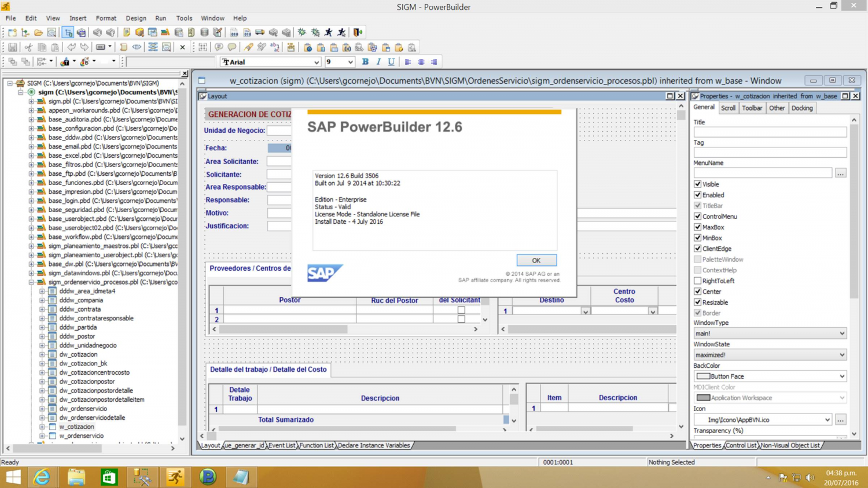Screen dimensions: 868x488
Task: Click the Redo arrow icon
Action: click(x=84, y=47)
